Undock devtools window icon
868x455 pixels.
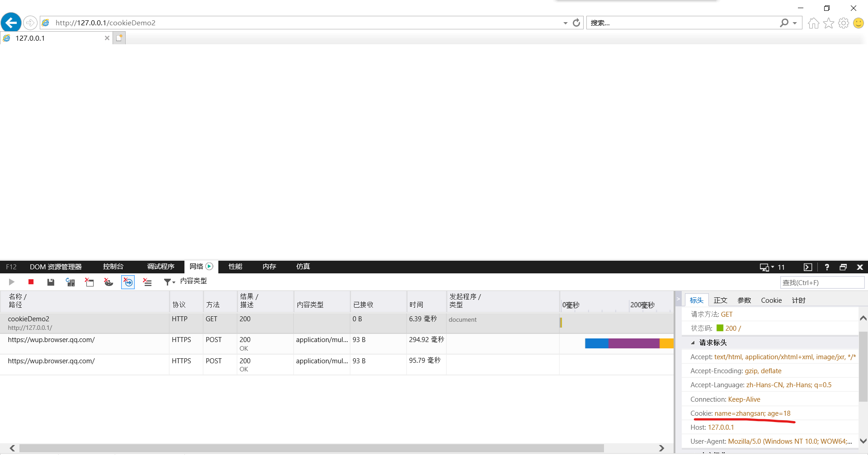point(843,267)
